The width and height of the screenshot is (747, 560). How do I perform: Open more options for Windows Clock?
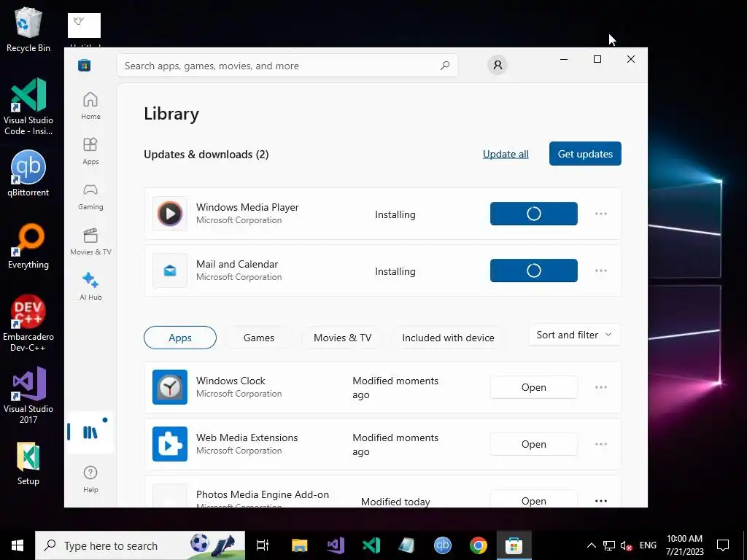(x=601, y=387)
